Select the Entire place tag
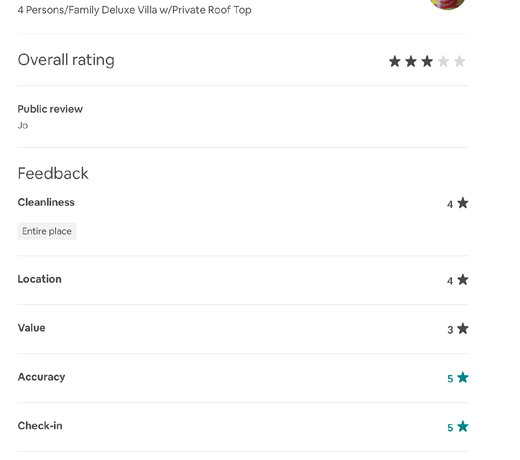 coord(47,231)
